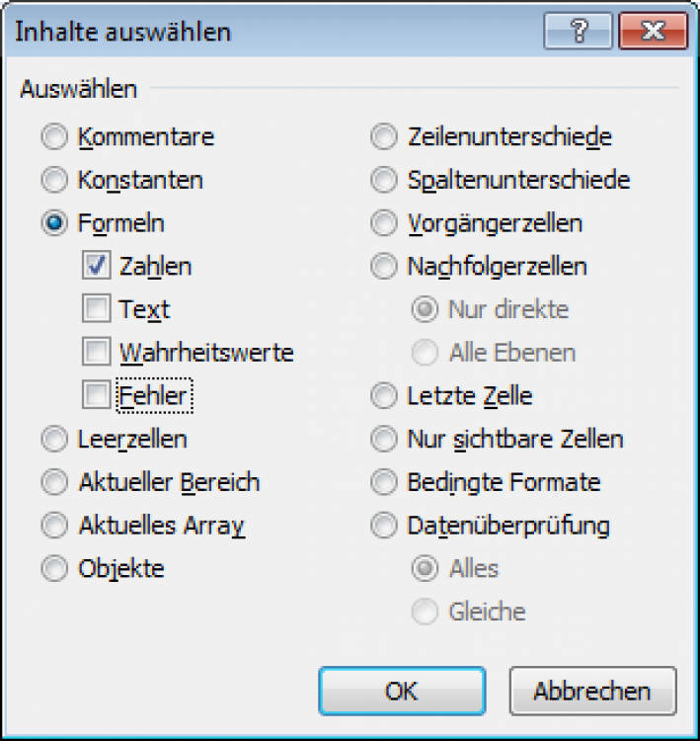The image size is (700, 741).
Task: Uncheck the Zahlen checkbox
Action: [x=97, y=266]
